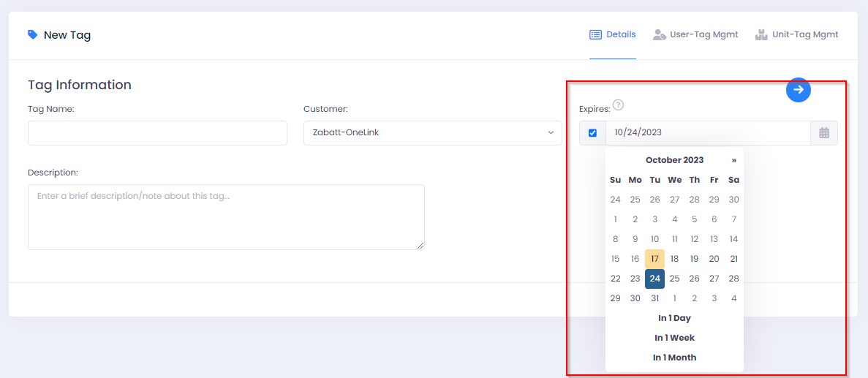The width and height of the screenshot is (868, 378).
Task: Select the In 1 Month shortcut
Action: tap(674, 358)
